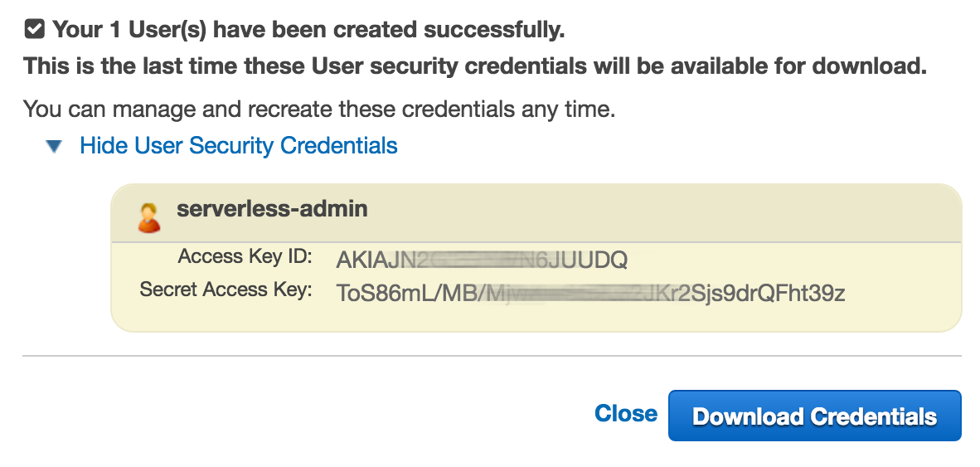
Task: Click the serverless-admin user avatar icon
Action: (149, 217)
